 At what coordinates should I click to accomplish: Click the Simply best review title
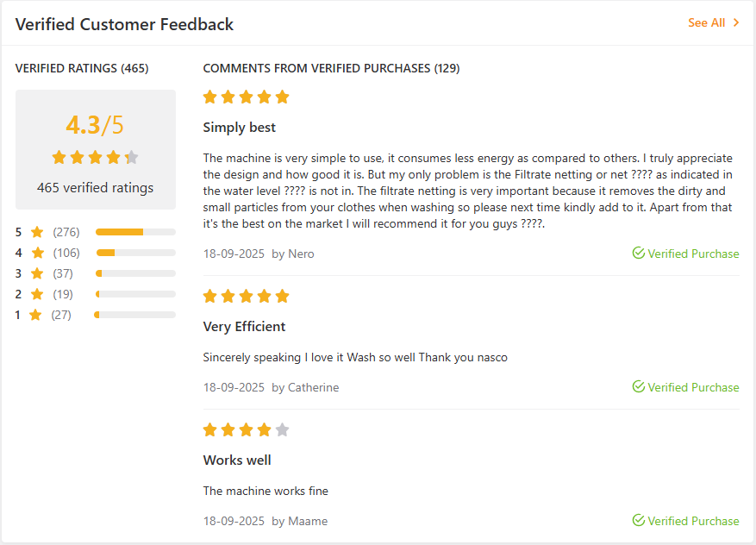pyautogui.click(x=240, y=128)
